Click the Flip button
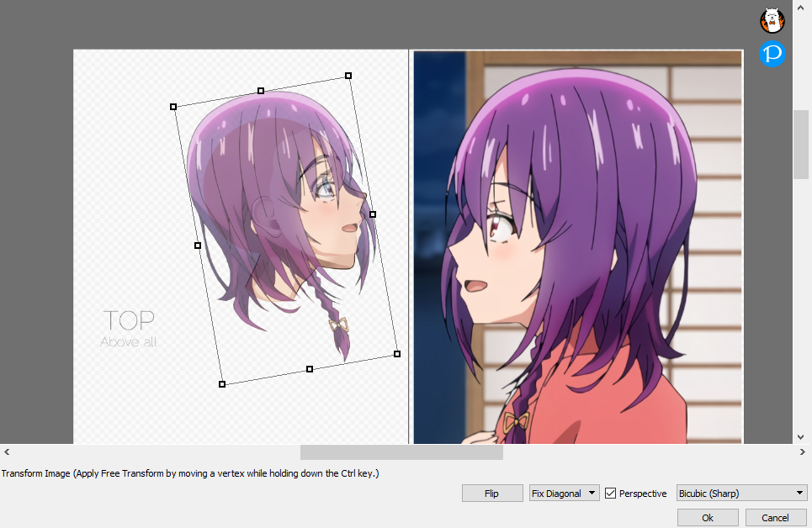Viewport: 812px width, 528px height. (492, 494)
